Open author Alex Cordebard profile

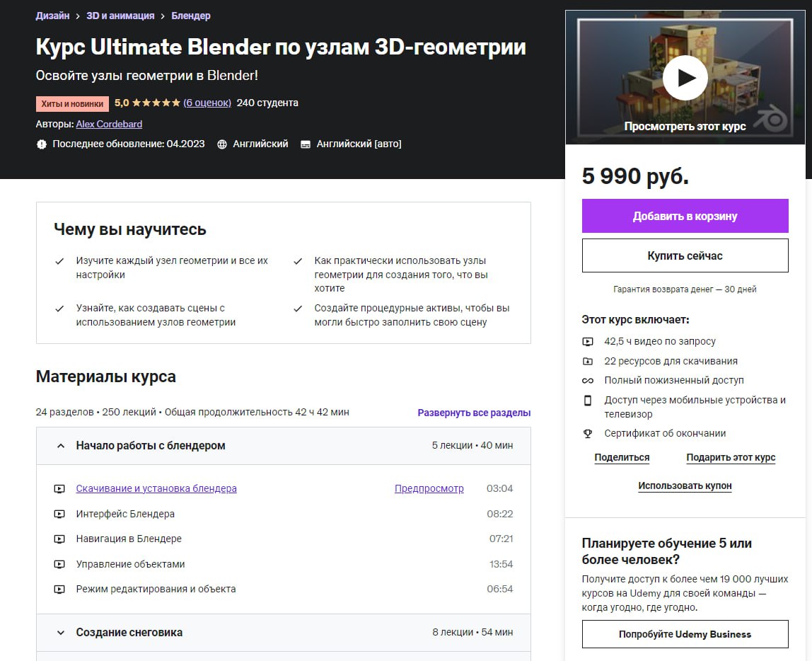[x=109, y=124]
